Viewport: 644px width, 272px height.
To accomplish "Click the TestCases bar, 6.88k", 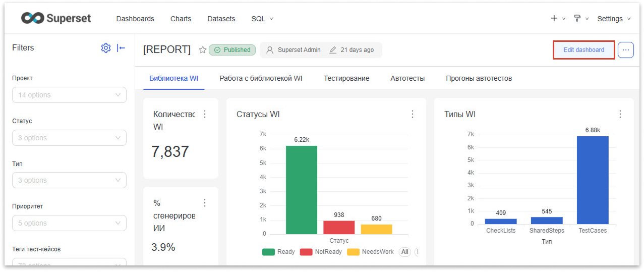I will [593, 180].
